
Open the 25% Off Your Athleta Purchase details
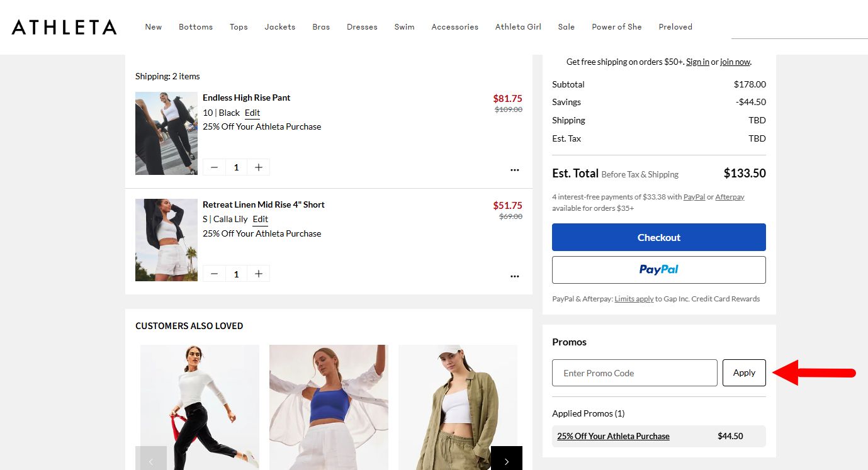click(x=612, y=435)
